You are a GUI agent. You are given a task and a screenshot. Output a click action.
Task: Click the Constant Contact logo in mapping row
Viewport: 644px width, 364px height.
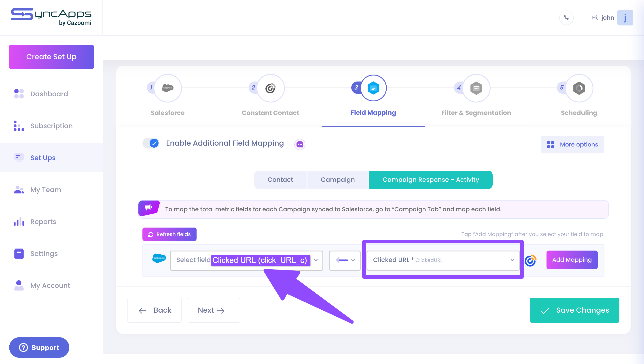point(530,261)
